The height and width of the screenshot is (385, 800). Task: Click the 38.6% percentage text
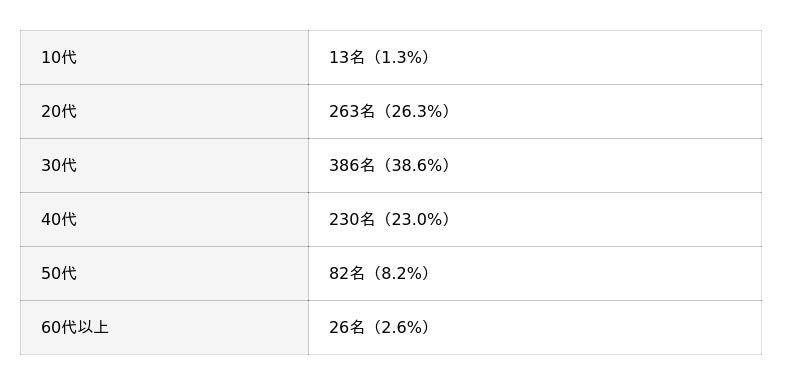tap(417, 166)
